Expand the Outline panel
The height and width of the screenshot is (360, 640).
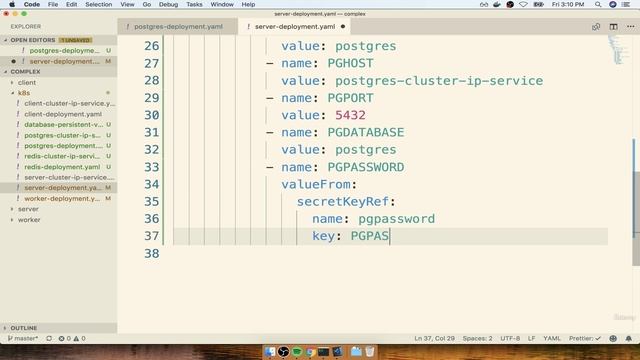click(x=24, y=328)
